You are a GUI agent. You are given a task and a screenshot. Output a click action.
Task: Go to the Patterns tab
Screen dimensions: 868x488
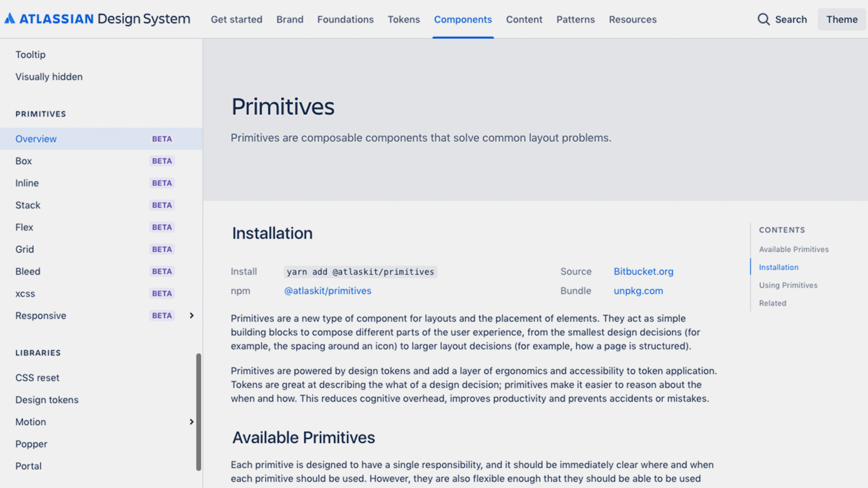(x=575, y=19)
